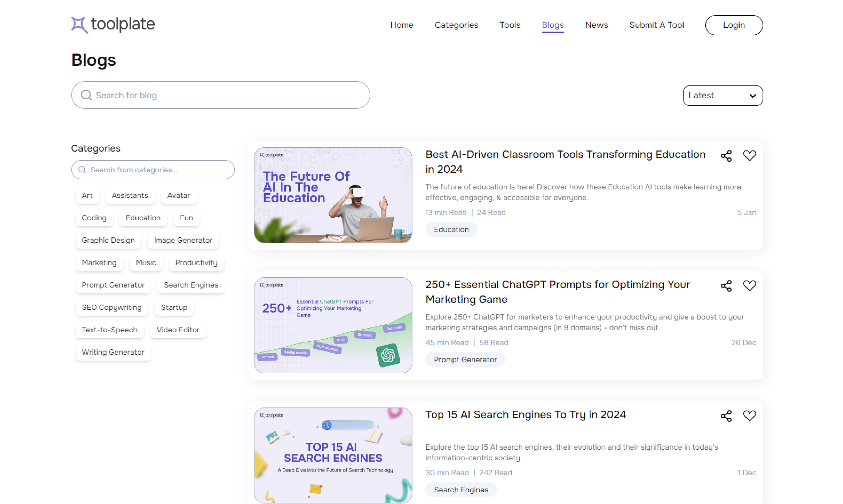Filter by Image Generator category

(x=183, y=240)
